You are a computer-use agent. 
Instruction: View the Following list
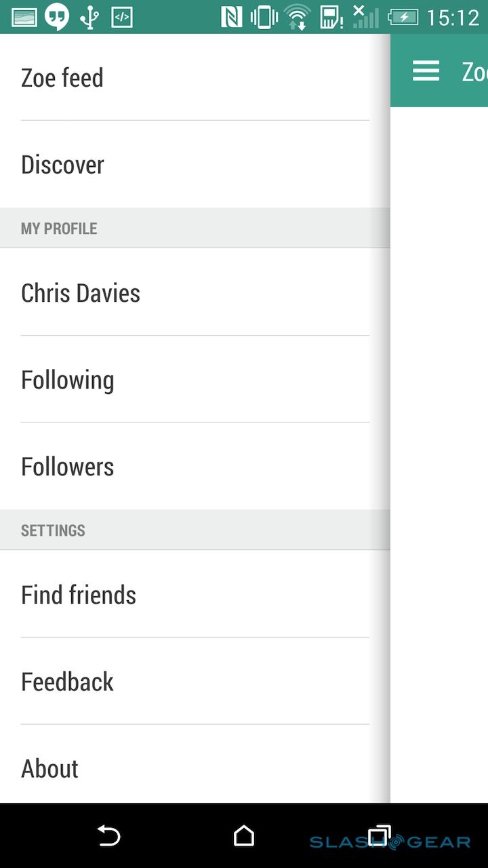click(x=67, y=380)
